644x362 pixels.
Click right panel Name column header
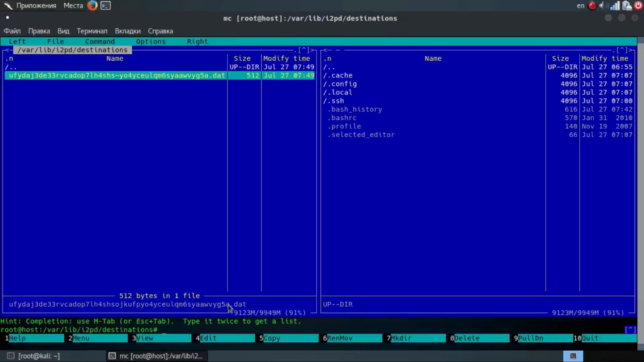coord(433,58)
